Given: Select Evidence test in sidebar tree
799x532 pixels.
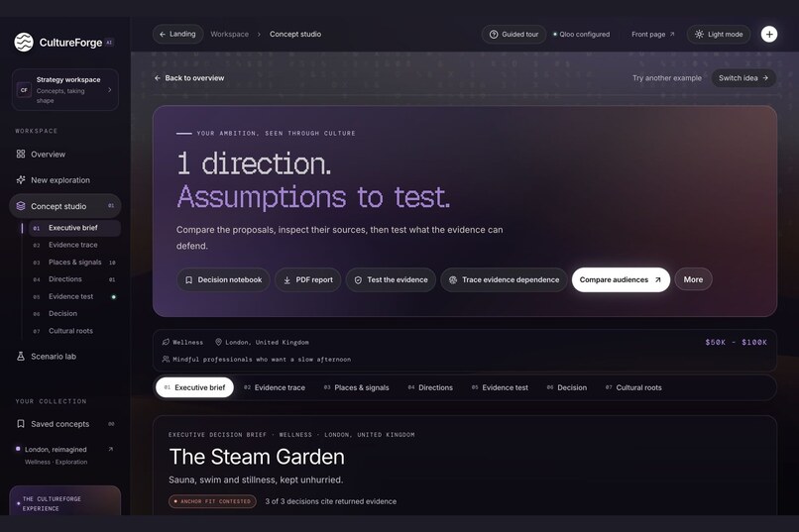Looking at the screenshot, I should click(74, 296).
